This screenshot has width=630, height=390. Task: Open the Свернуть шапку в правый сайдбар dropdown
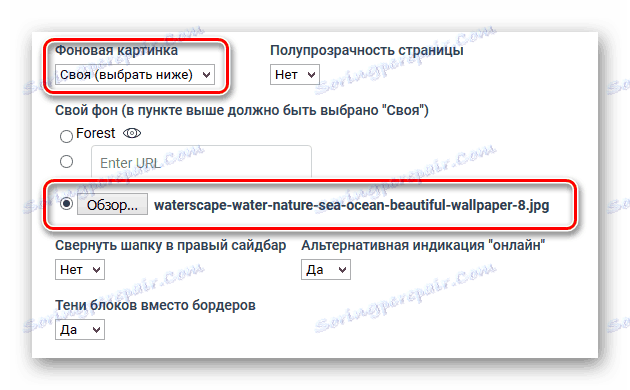80,270
